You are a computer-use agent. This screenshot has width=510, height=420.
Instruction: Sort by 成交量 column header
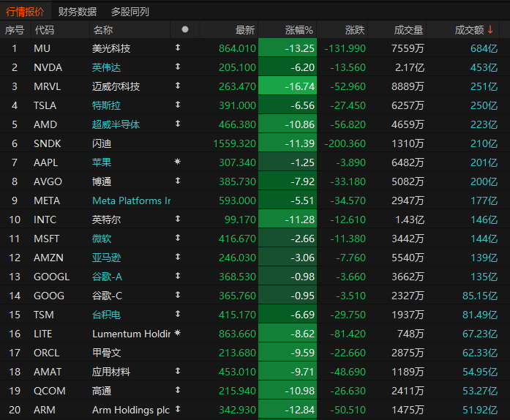click(x=408, y=30)
